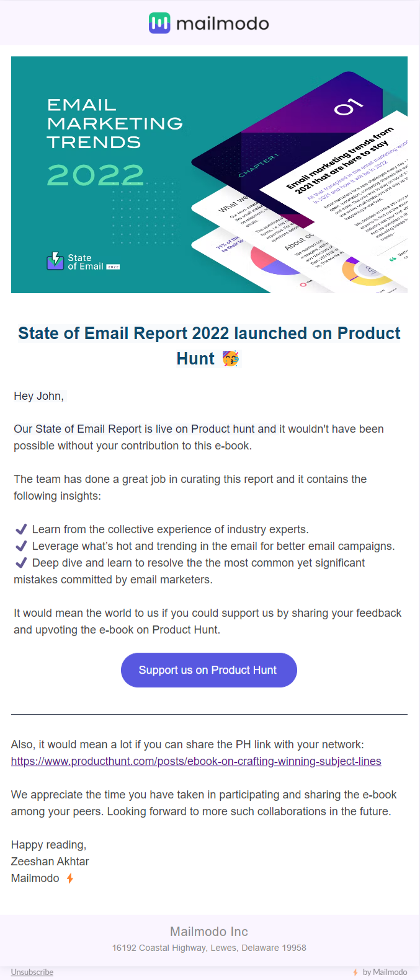Viewport: 420px width, 980px height.
Task: Click the Mailmodo logo icon at the top
Action: 158,22
